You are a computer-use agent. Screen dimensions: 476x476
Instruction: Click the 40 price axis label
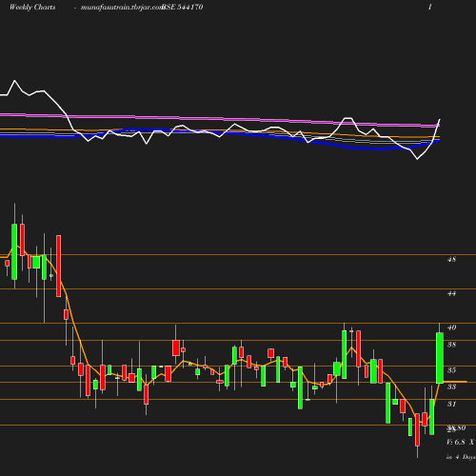(451, 327)
